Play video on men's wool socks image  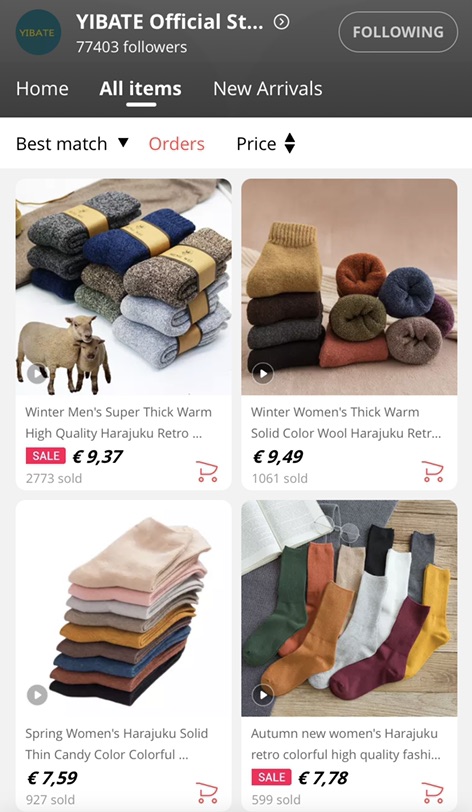click(x=37, y=373)
